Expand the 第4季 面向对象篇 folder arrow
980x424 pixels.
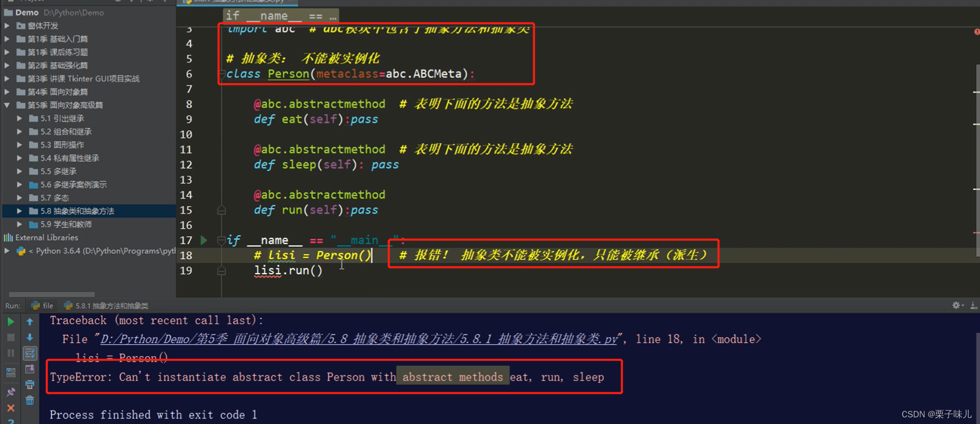click(7, 92)
